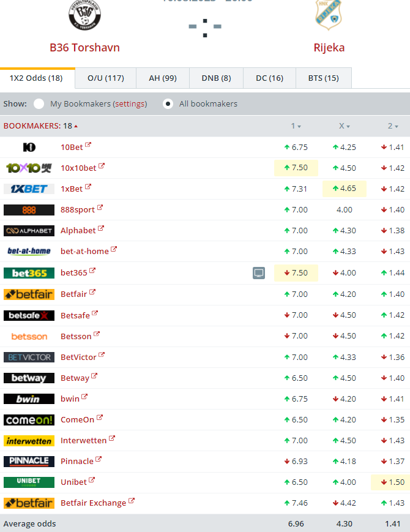
Task: Click the Alphabet bookmaker logo
Action: 29,231
